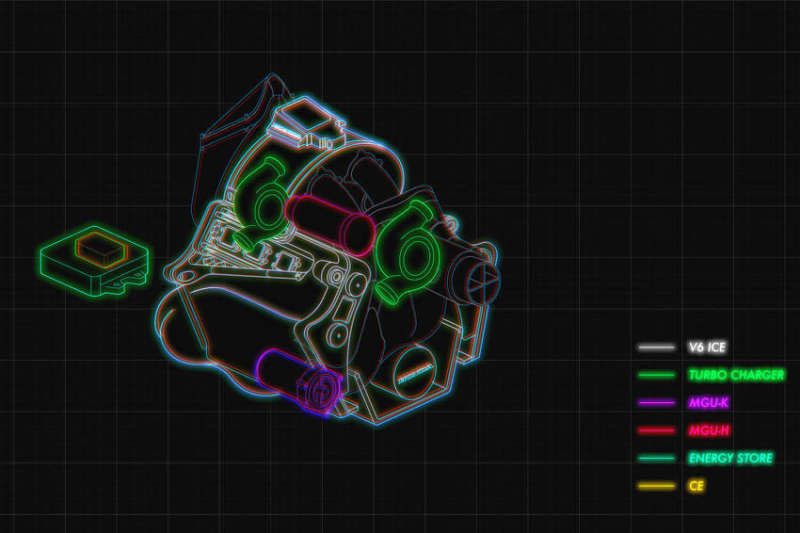Image resolution: width=800 pixels, height=533 pixels.
Task: Click the green Turbo Charger legend line
Action: pos(656,375)
